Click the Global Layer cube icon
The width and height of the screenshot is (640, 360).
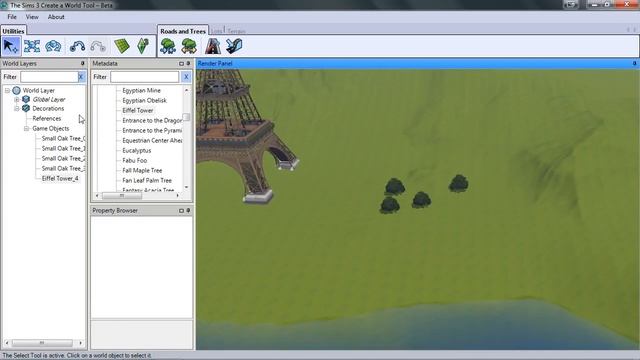coord(26,99)
